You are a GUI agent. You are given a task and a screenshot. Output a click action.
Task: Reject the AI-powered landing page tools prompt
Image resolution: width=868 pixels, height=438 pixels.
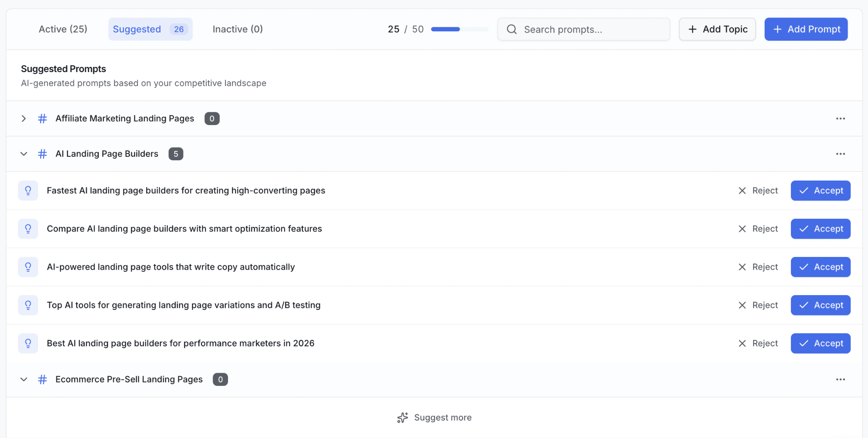tap(758, 267)
